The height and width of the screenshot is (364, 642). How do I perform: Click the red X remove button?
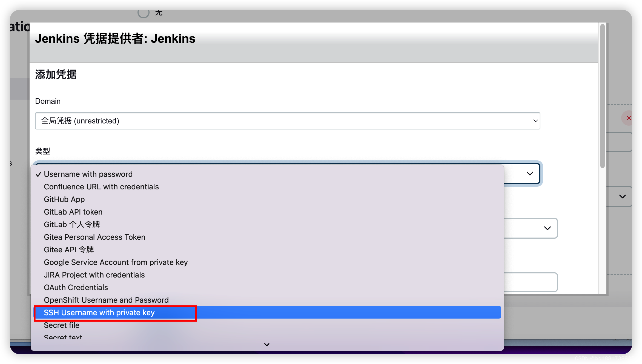629,118
